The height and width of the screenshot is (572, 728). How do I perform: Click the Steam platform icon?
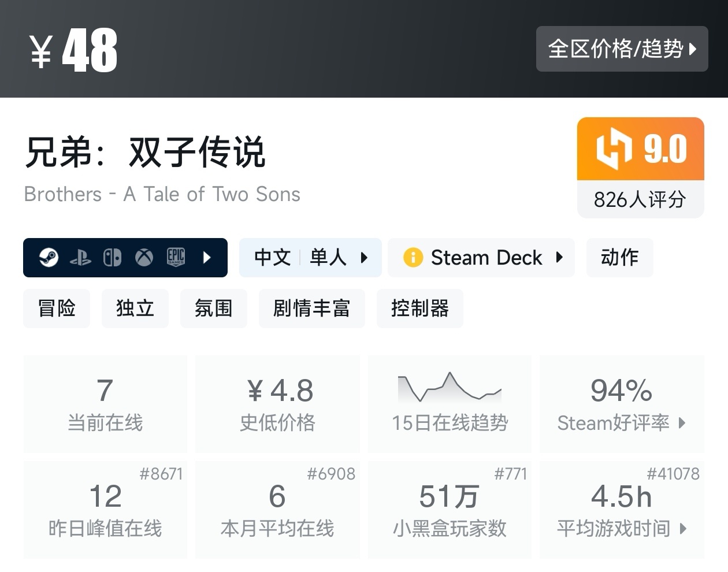tap(49, 257)
